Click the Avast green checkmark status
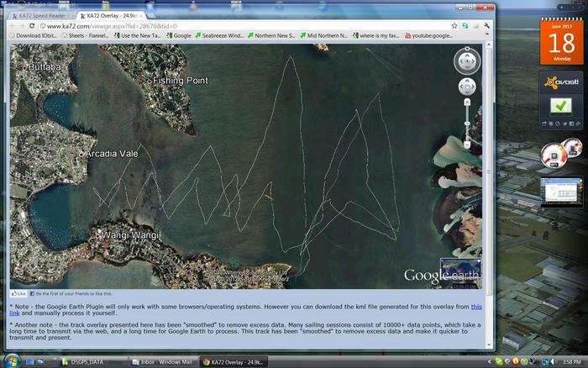Viewport: 588px width, 368px height. (x=560, y=106)
